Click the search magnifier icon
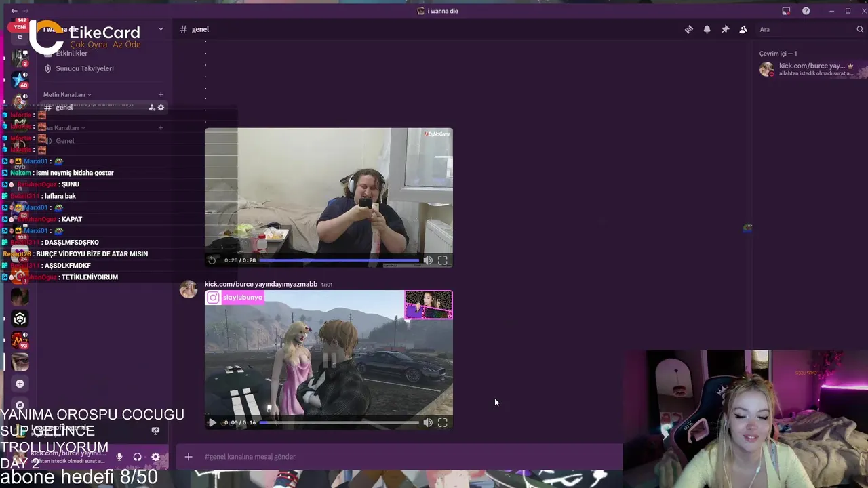868x488 pixels. [x=860, y=29]
